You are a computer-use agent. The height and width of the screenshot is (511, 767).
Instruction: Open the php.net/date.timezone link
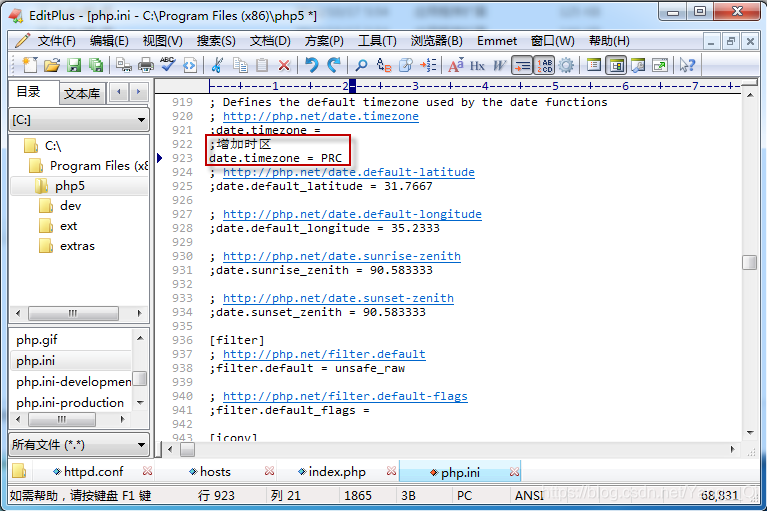(x=321, y=116)
